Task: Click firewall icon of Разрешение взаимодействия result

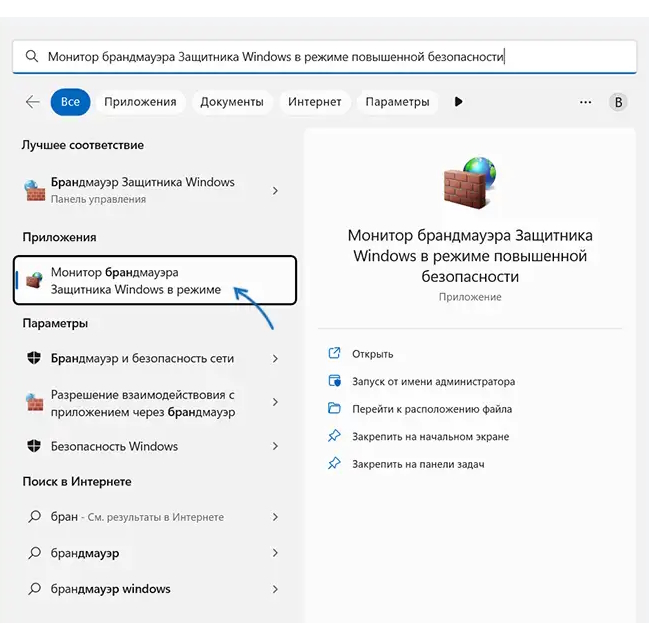Action: click(35, 402)
